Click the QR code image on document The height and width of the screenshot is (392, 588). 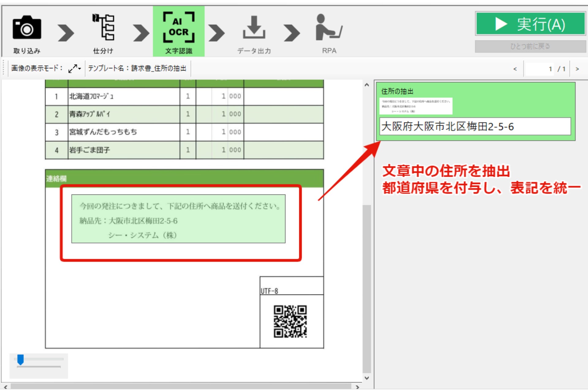[290, 321]
